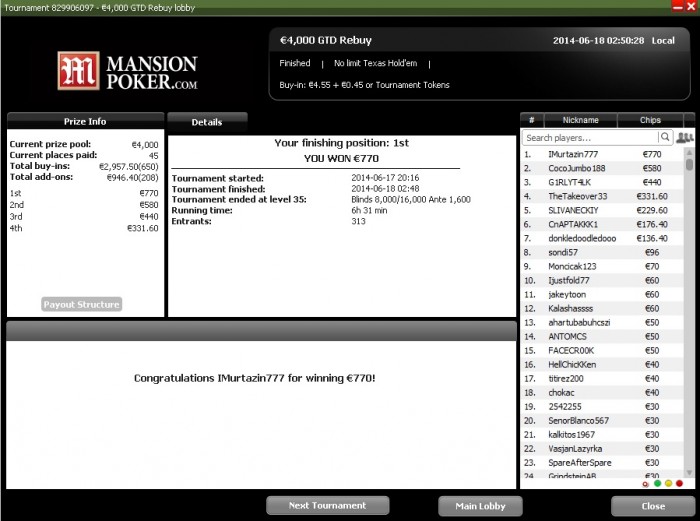Click the 3rd place €440 prize row

pos(84,217)
